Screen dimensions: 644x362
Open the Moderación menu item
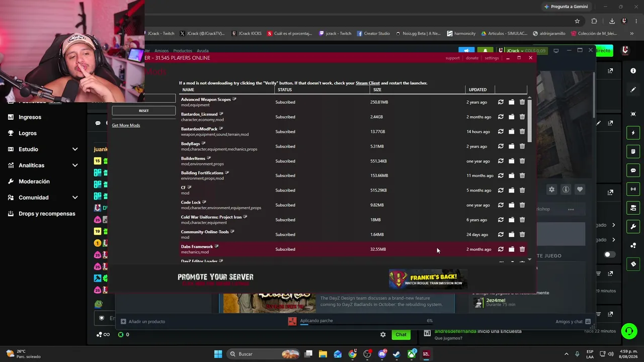pyautogui.click(x=34, y=182)
